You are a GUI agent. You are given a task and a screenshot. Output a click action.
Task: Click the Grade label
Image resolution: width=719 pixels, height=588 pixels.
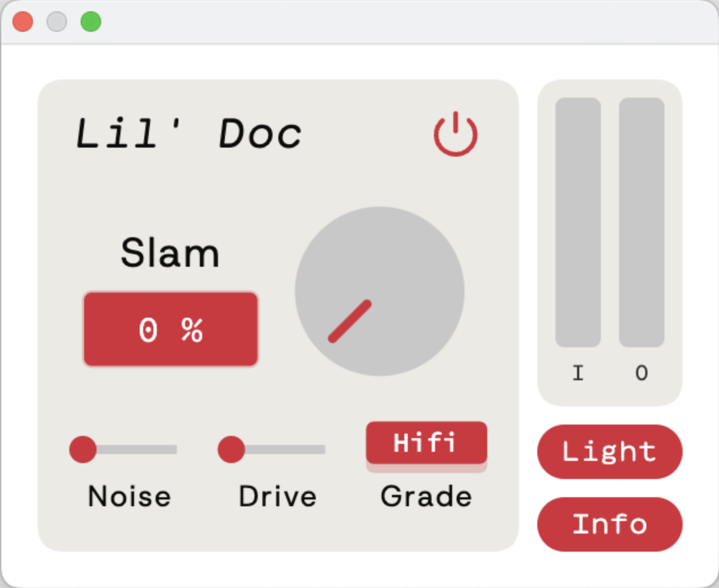click(426, 496)
